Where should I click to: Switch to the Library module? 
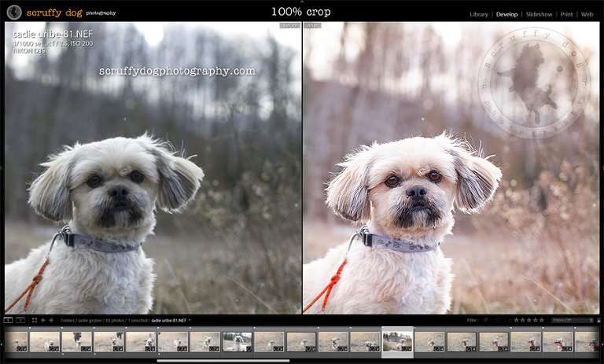(x=478, y=14)
